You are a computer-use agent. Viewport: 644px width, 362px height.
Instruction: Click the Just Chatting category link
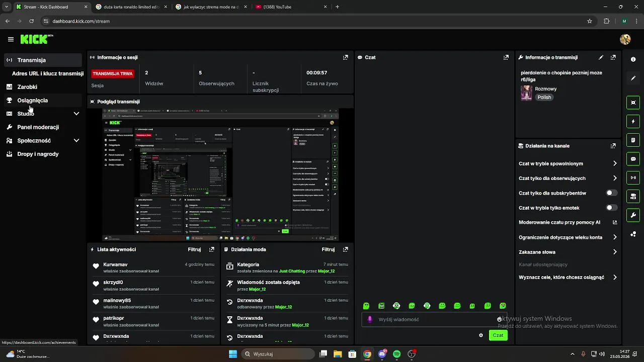[x=292, y=271]
